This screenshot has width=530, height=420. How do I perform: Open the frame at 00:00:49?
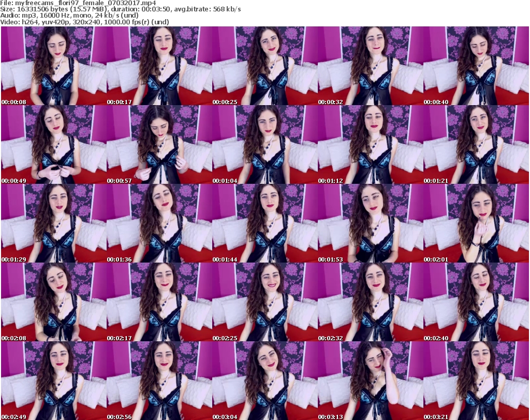pos(54,144)
